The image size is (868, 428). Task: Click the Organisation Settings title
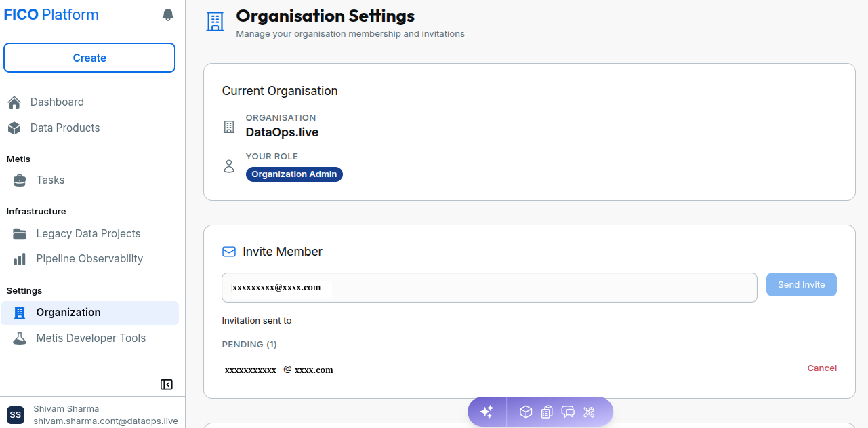pyautogui.click(x=325, y=16)
